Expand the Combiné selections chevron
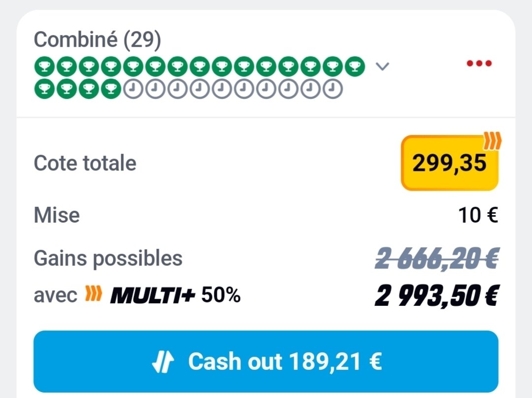532x398 pixels. [x=382, y=66]
